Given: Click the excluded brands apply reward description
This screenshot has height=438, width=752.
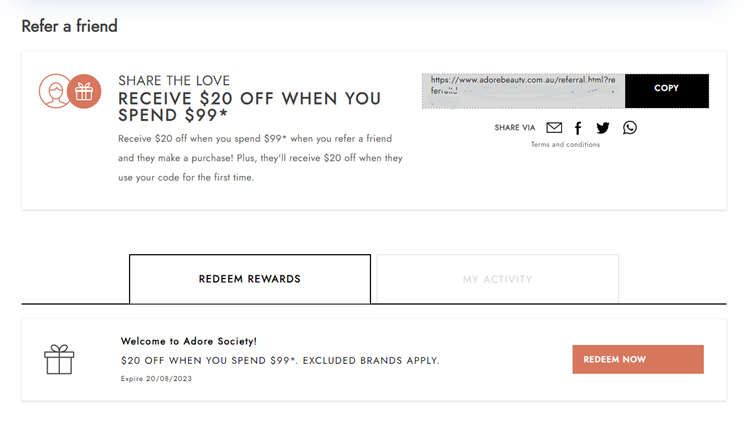Looking at the screenshot, I should click(x=280, y=360).
